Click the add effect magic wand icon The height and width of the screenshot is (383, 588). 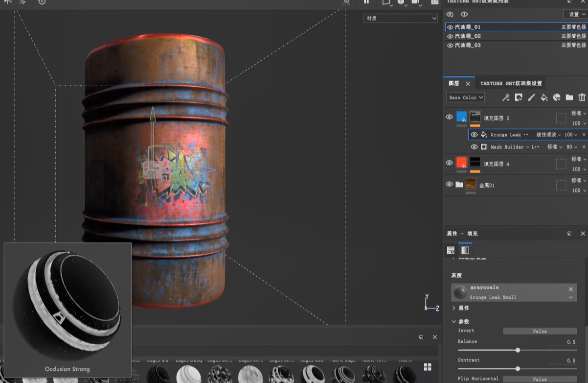[x=506, y=97]
